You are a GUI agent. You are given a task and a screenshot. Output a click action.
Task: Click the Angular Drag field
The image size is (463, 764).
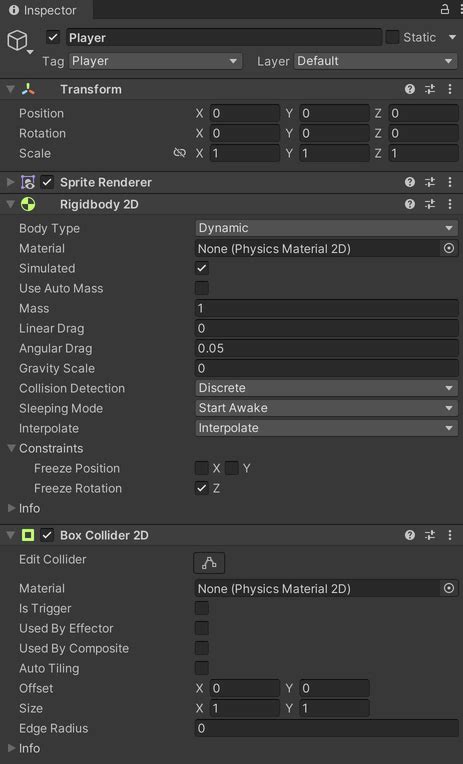(x=326, y=348)
